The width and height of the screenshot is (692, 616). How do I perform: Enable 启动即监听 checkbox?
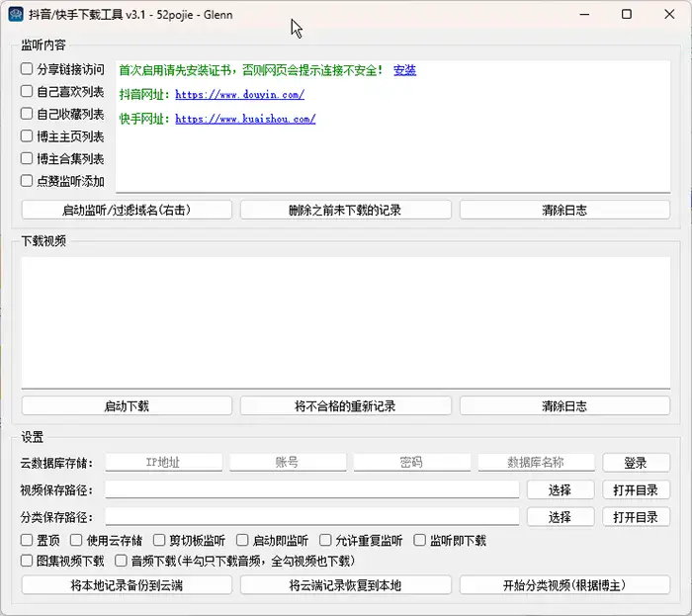pos(242,540)
